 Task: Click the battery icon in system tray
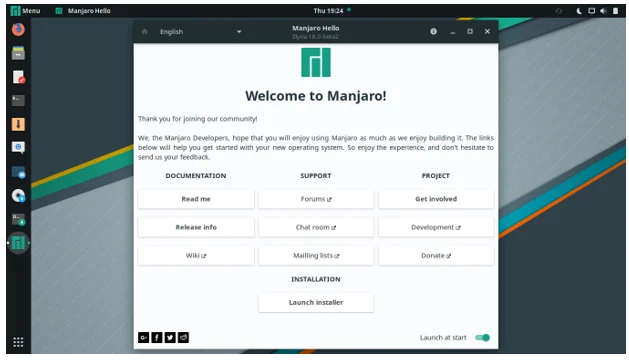[615, 11]
